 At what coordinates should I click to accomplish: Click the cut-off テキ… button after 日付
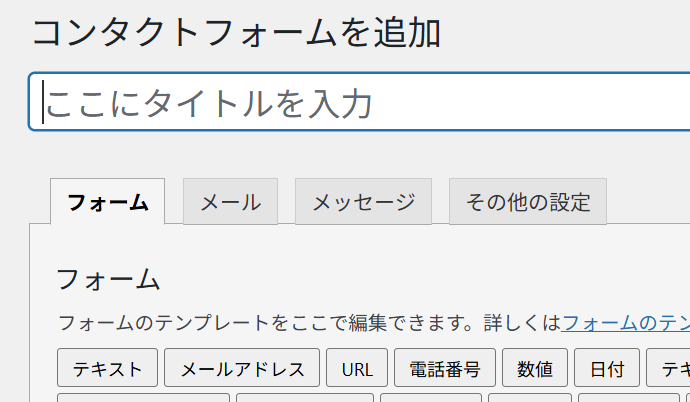pos(668,368)
